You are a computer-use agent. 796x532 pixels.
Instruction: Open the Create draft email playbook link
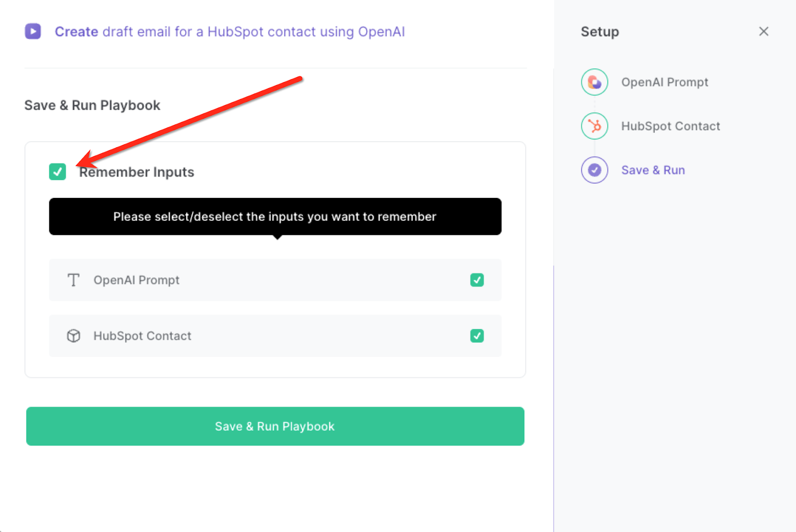[x=230, y=31]
